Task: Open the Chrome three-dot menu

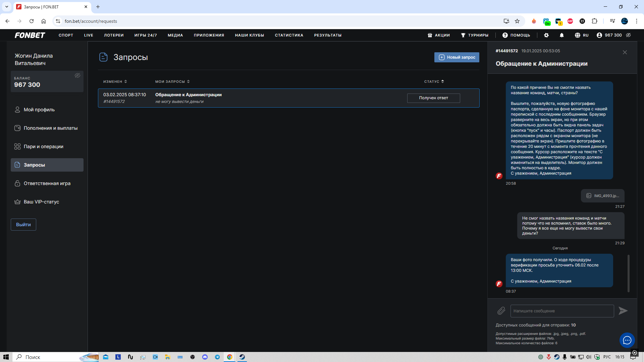Action: (637, 21)
